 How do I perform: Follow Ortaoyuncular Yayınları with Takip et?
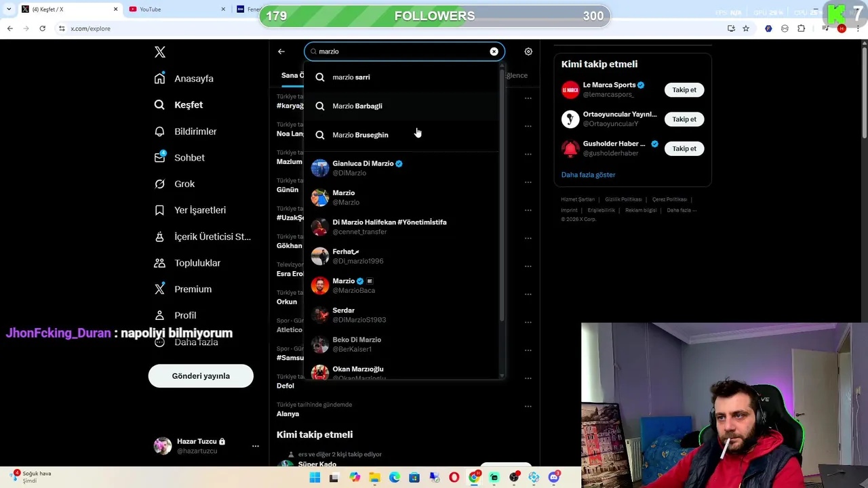(684, 119)
